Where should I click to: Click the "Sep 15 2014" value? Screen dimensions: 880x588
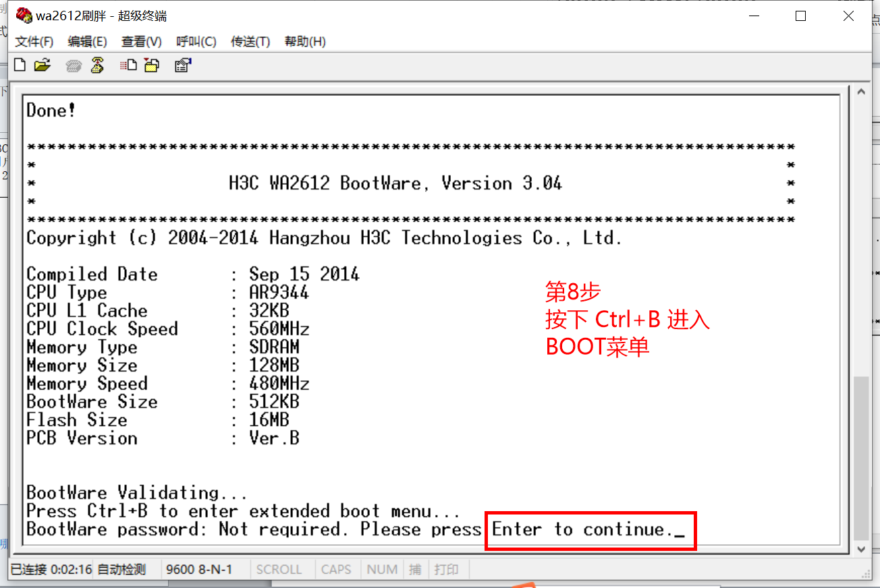[x=304, y=274]
